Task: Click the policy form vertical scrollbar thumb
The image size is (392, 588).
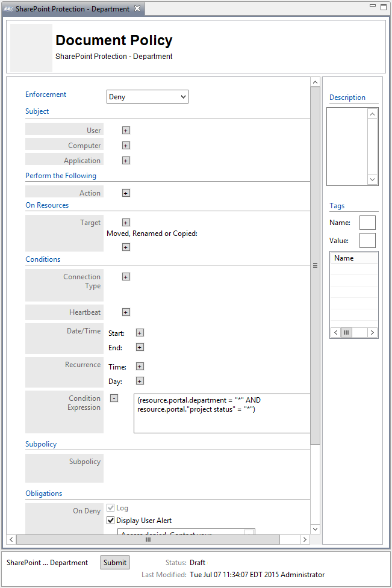Action: (x=316, y=266)
